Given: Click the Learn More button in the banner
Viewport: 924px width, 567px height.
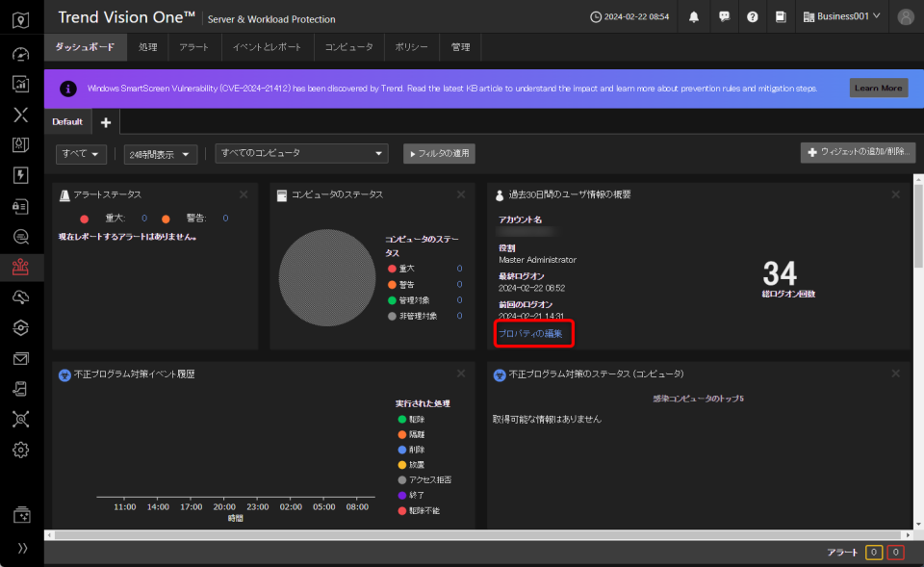Looking at the screenshot, I should click(879, 88).
